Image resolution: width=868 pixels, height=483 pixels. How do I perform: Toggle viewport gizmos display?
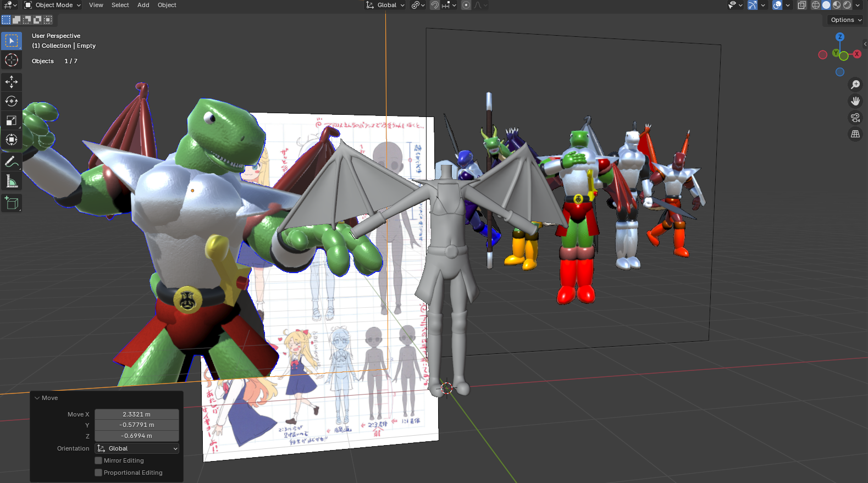click(x=753, y=5)
